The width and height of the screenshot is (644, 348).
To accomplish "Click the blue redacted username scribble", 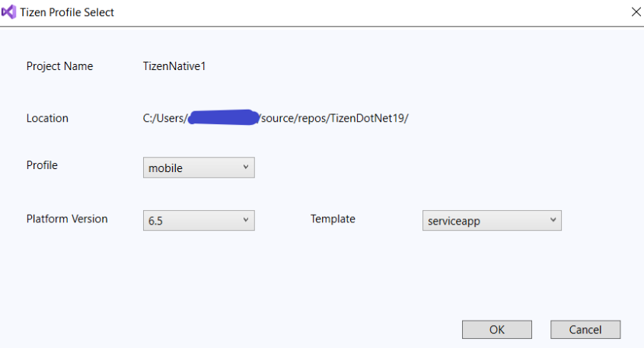I will [x=223, y=117].
